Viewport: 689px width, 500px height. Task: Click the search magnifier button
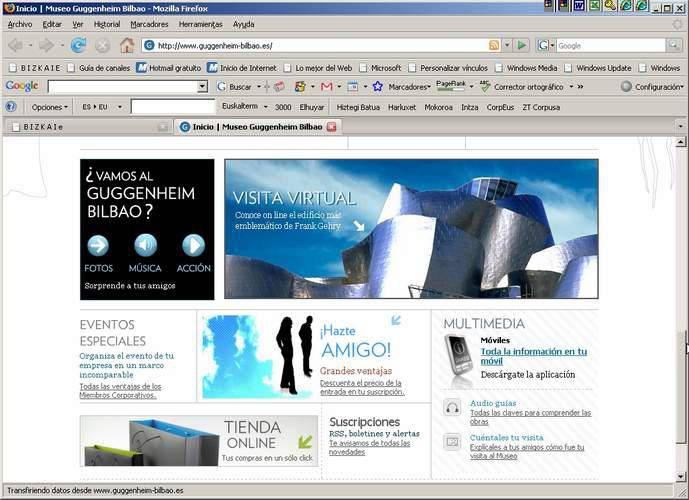tap(674, 45)
